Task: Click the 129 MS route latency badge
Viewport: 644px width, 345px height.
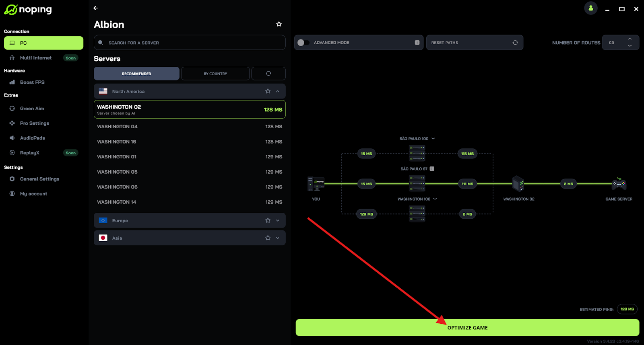Action: (x=366, y=214)
